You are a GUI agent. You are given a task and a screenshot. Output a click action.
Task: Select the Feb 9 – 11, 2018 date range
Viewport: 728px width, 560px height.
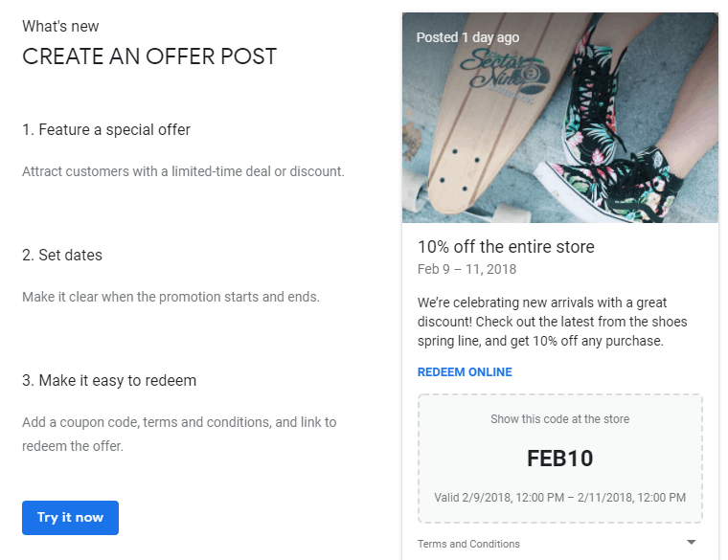[466, 269]
